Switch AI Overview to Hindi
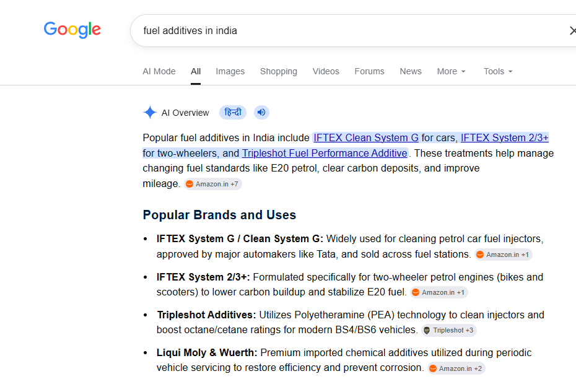Viewport: 576px width, 392px height. point(233,113)
